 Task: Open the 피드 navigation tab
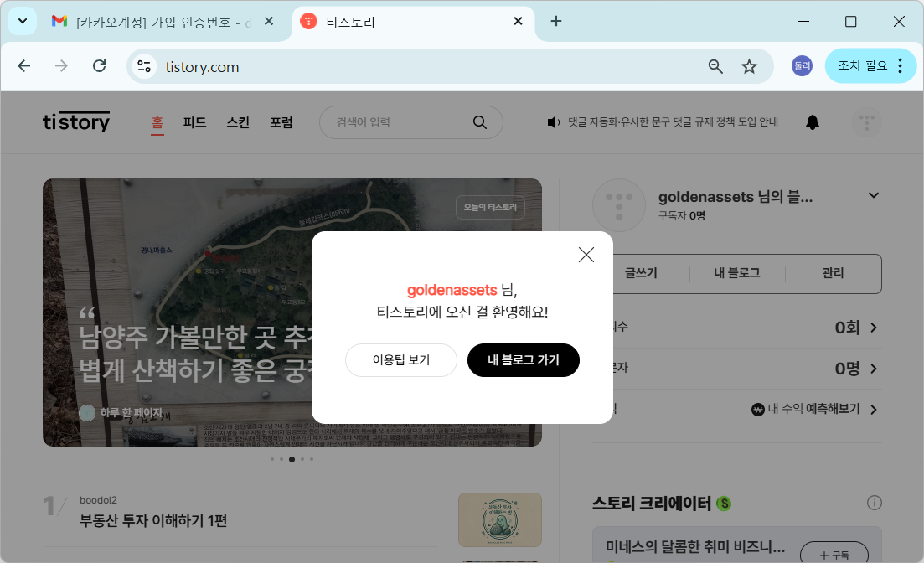tap(194, 122)
